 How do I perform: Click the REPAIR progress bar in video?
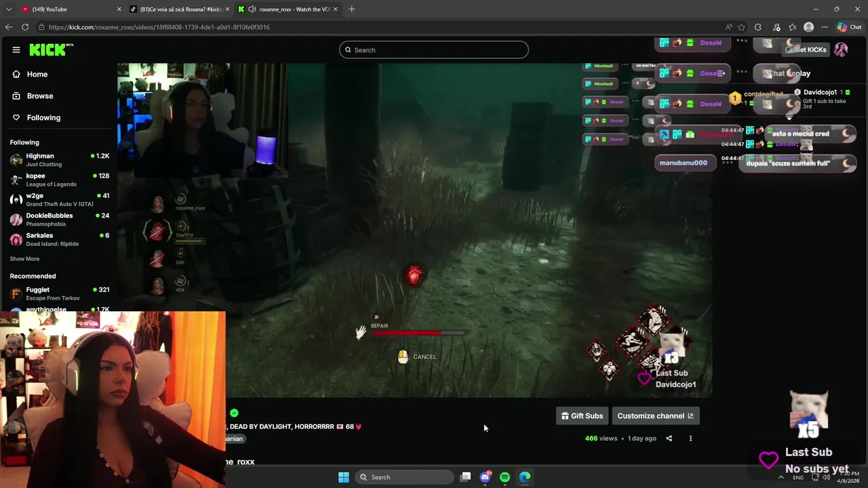[x=418, y=333]
